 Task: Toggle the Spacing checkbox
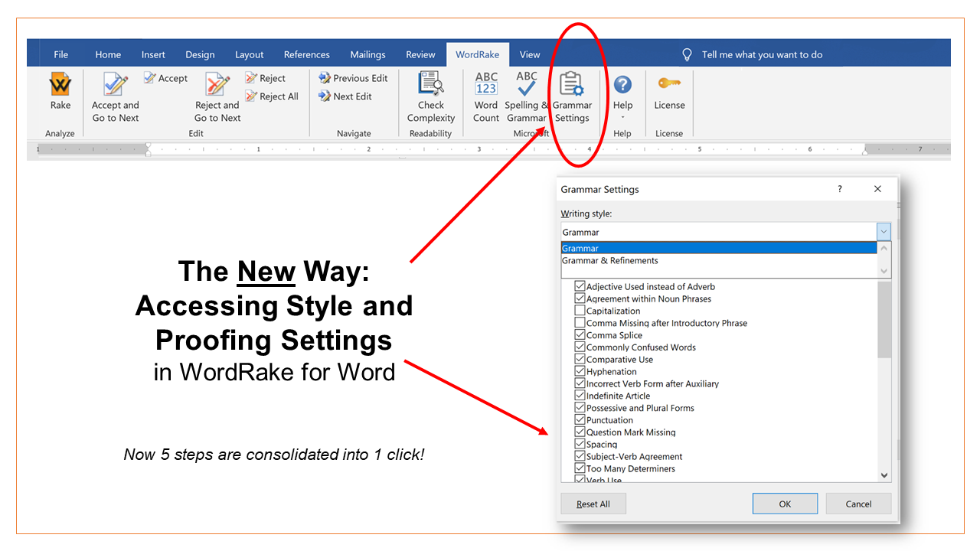click(580, 444)
